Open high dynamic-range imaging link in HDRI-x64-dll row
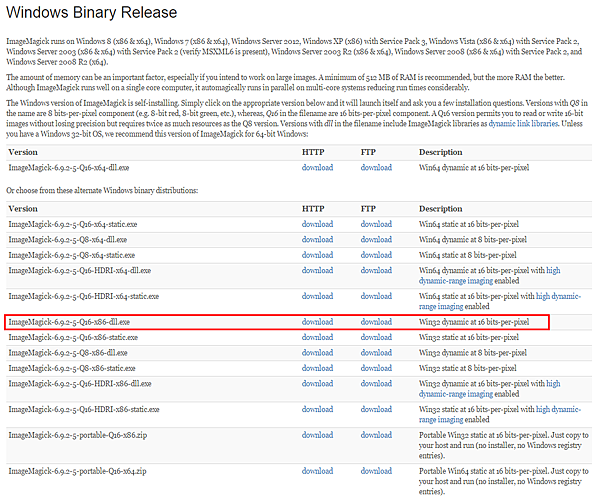This screenshot has width=600, height=496. (456, 281)
